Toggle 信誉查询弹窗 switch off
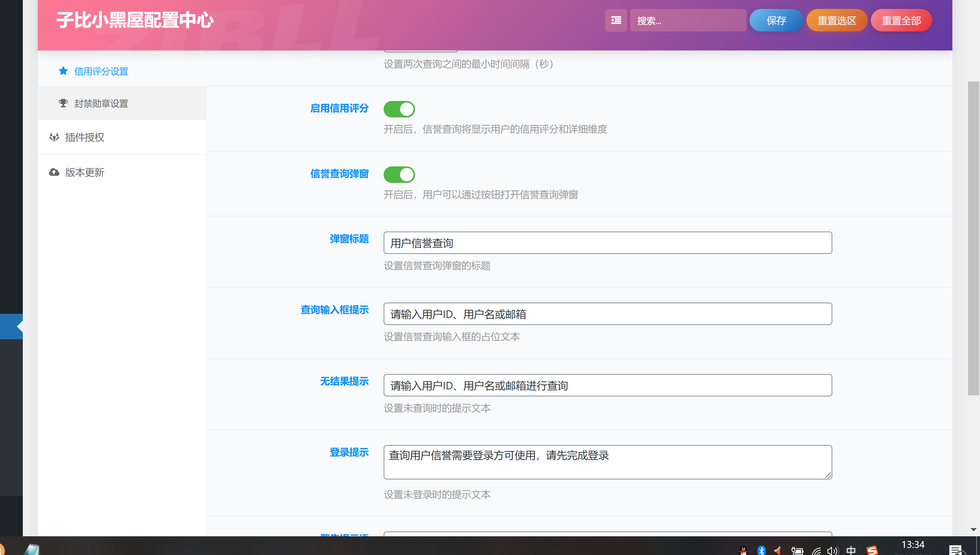The height and width of the screenshot is (555, 980). tap(399, 175)
